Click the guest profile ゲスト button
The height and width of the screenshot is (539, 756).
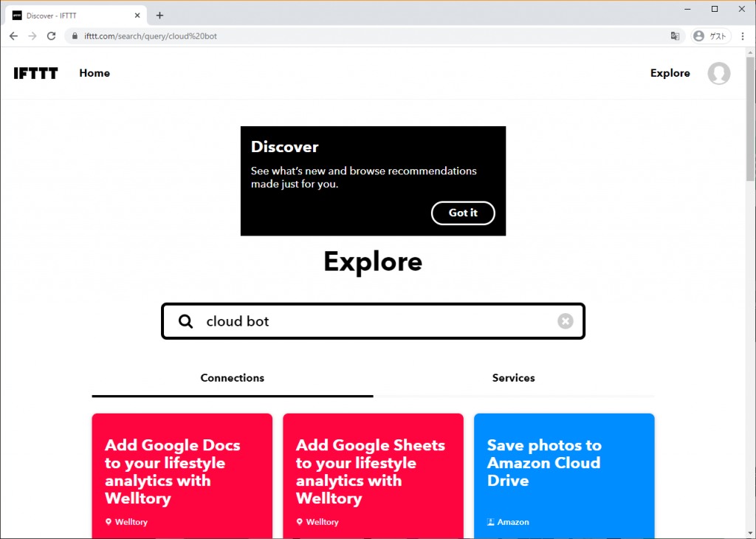pos(711,36)
